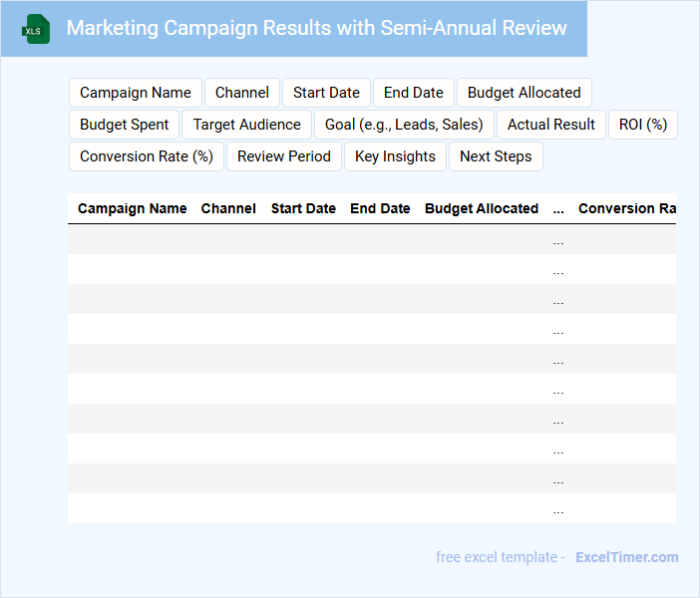
Task: Click the Campaign Name column header
Action: point(133,208)
